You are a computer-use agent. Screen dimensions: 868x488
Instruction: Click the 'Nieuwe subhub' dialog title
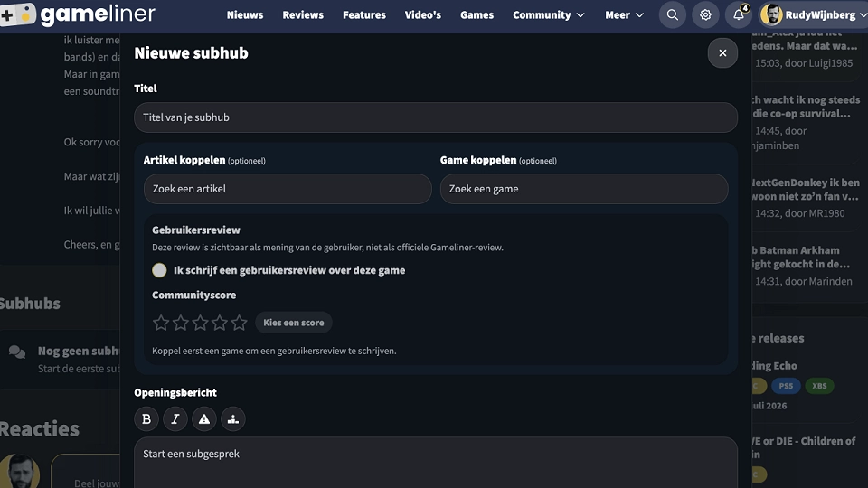191,53
